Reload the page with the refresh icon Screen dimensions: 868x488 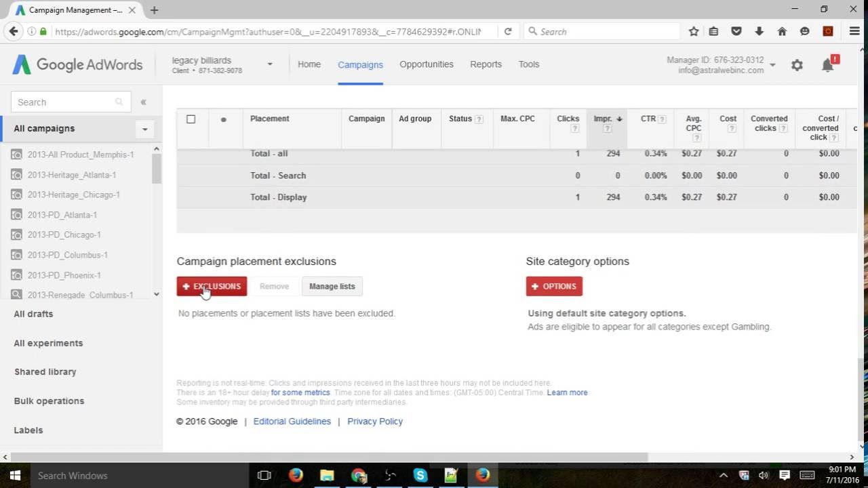507,31
